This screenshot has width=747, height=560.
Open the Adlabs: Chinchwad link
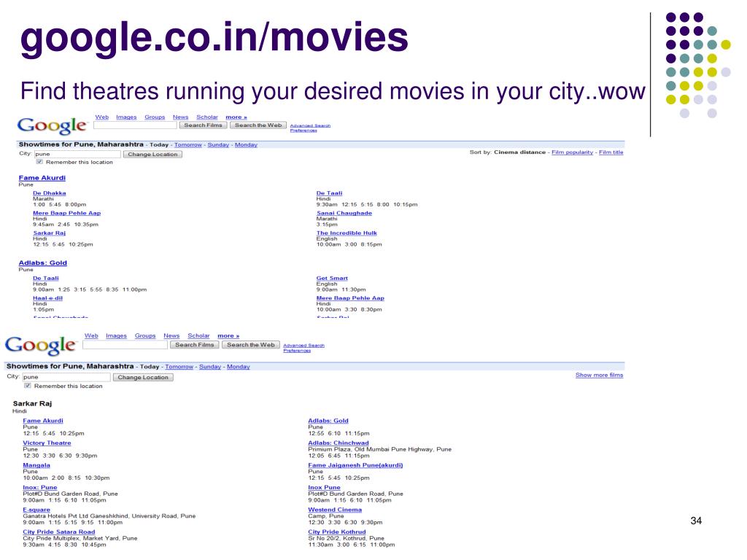[338, 443]
